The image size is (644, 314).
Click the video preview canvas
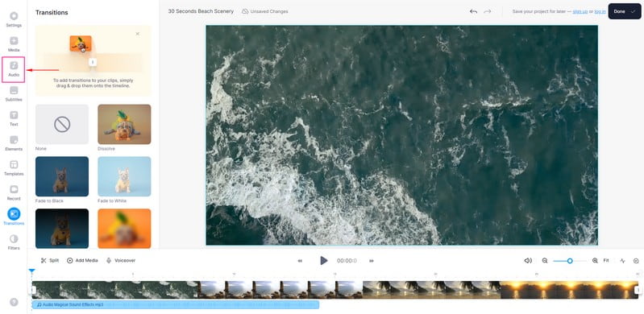tap(401, 135)
